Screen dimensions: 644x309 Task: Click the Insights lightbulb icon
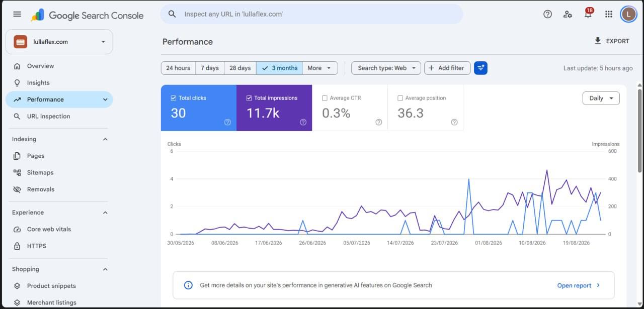point(17,82)
